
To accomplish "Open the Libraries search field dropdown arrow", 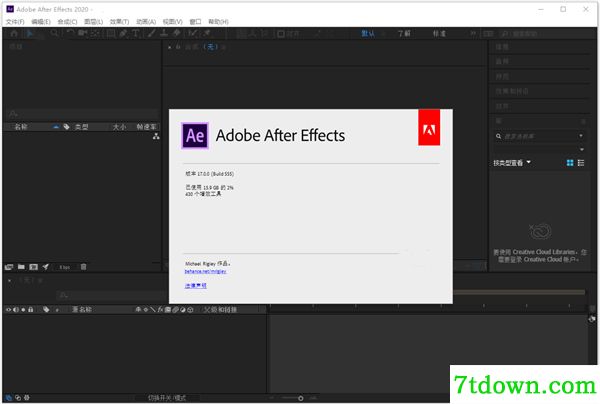I will 581,136.
